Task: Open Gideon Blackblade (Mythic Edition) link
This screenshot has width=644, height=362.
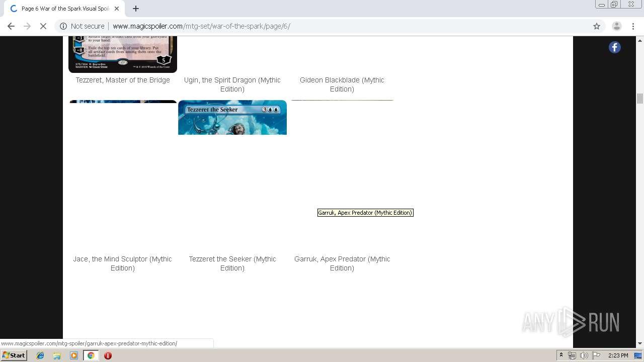Action: click(342, 84)
